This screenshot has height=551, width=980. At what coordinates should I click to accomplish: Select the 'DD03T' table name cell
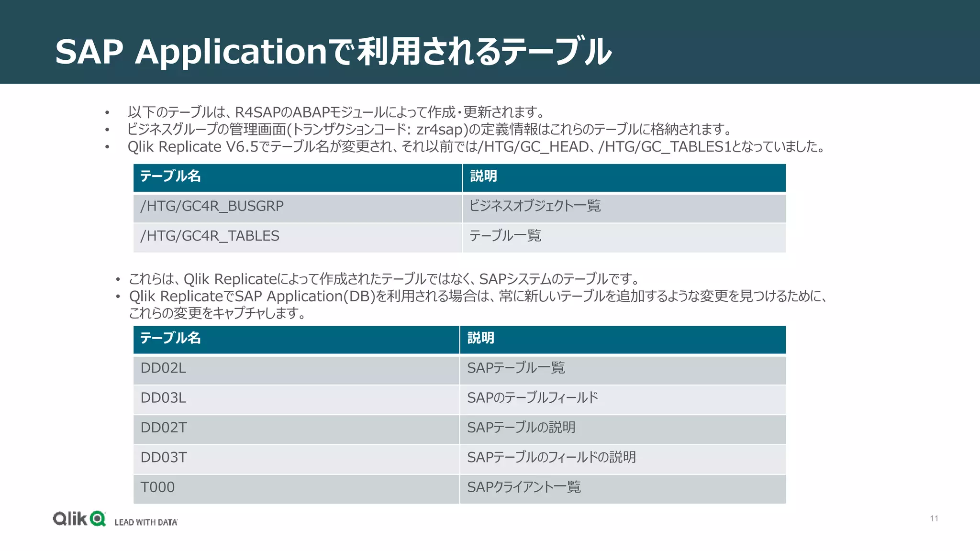coord(296,459)
